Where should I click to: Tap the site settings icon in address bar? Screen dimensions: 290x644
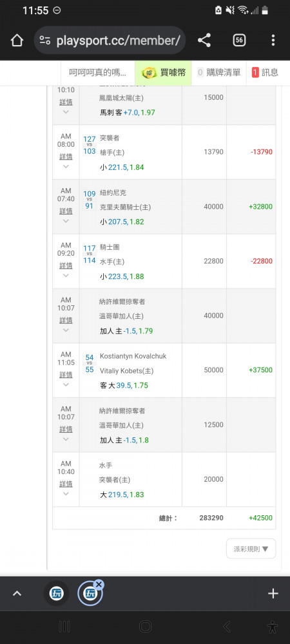pyautogui.click(x=44, y=40)
